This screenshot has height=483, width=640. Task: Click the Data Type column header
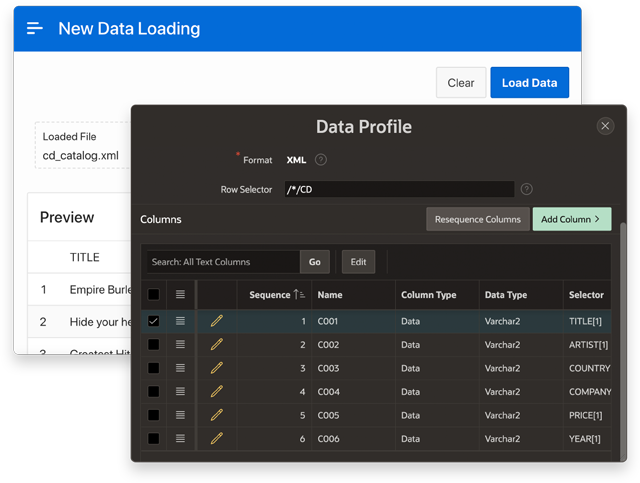point(506,295)
